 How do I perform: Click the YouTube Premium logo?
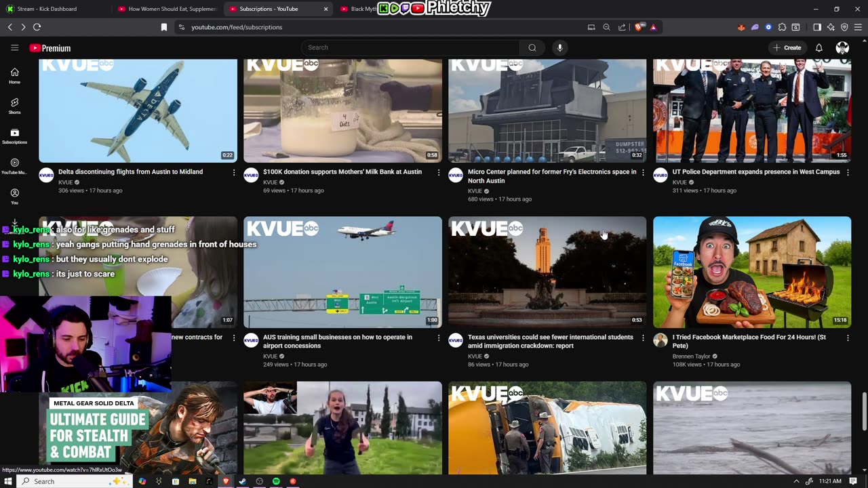[x=50, y=48]
